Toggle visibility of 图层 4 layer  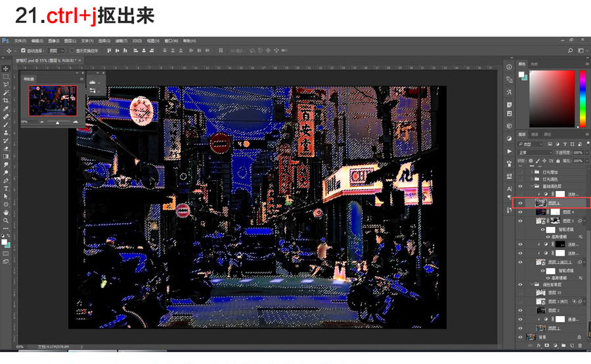point(521,212)
